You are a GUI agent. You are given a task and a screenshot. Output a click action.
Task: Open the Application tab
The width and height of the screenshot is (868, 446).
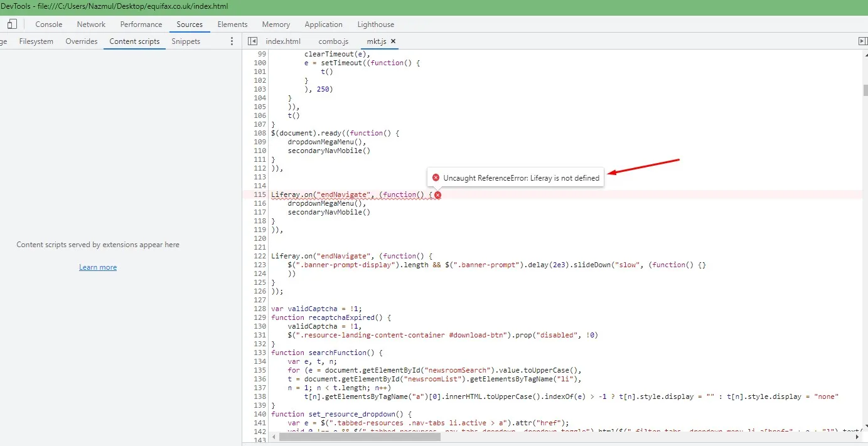[x=323, y=24]
